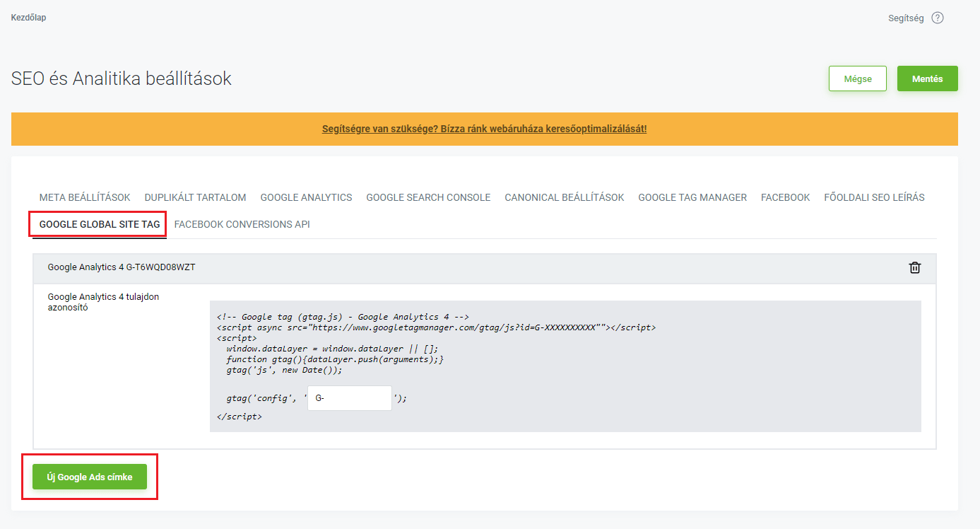Go to Canonical beállítások tab
This screenshot has height=529, width=980.
click(x=565, y=197)
